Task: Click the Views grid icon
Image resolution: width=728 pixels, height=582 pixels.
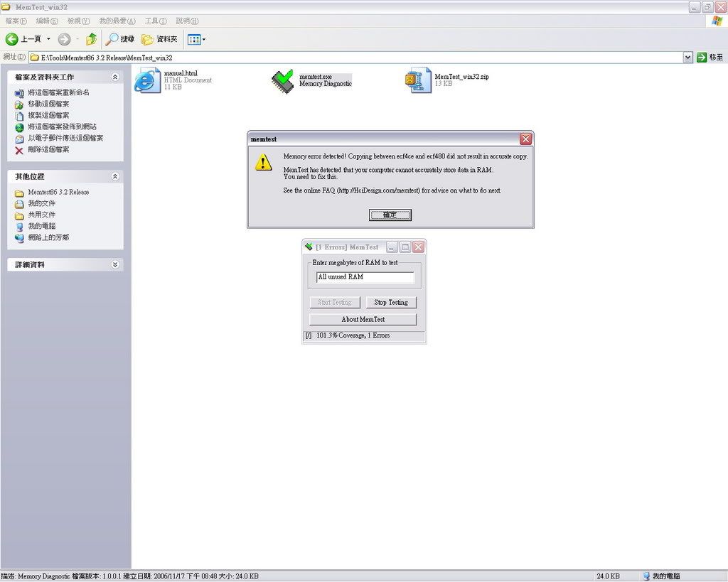Action: 193,40
